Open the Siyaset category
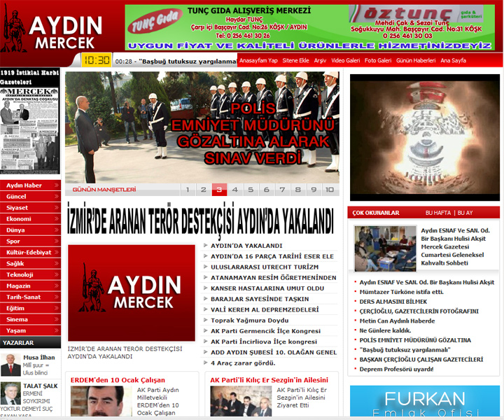The width and height of the screenshot is (504, 420). click(30, 208)
